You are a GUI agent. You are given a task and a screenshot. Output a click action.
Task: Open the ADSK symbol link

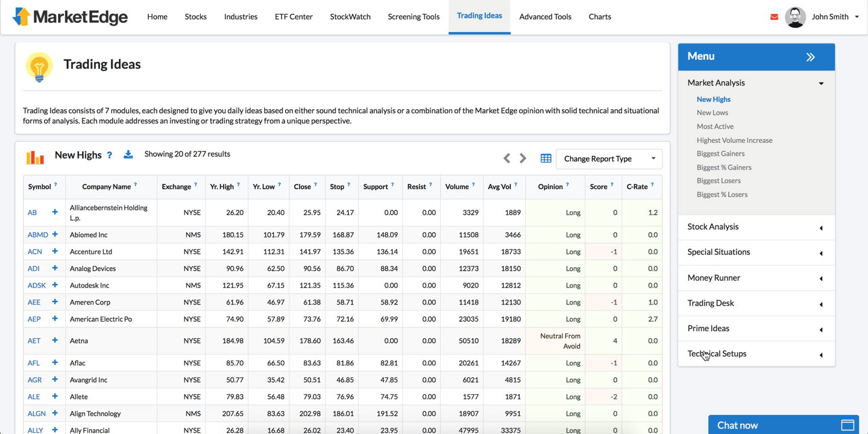coord(37,285)
